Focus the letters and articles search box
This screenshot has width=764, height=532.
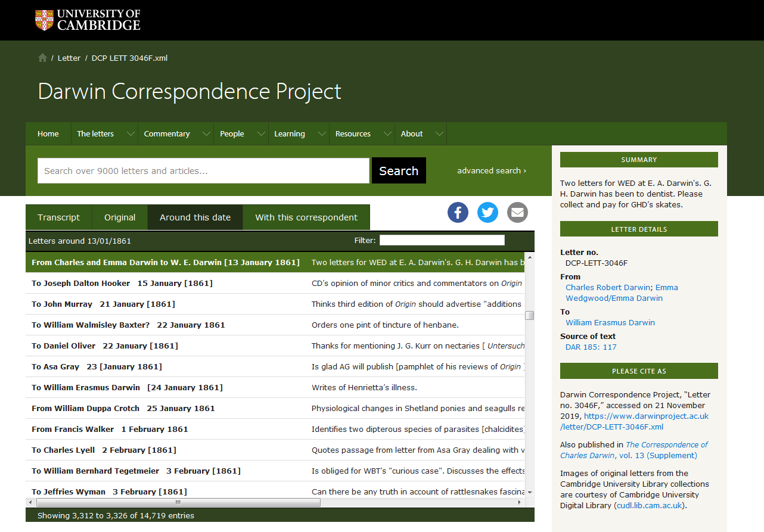click(203, 170)
